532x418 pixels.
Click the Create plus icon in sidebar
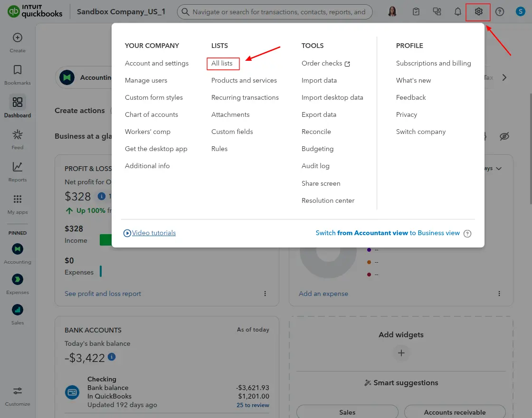tap(18, 38)
